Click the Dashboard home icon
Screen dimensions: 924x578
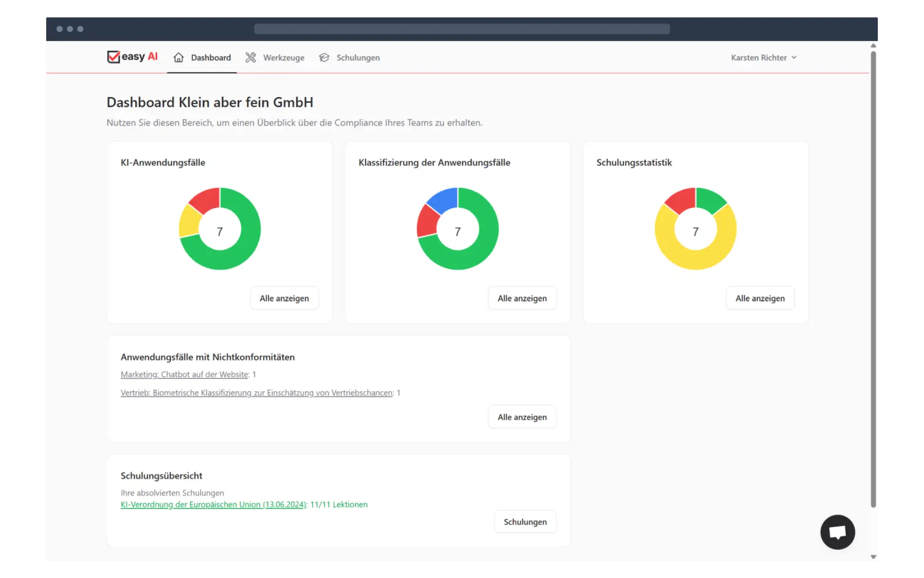click(179, 58)
